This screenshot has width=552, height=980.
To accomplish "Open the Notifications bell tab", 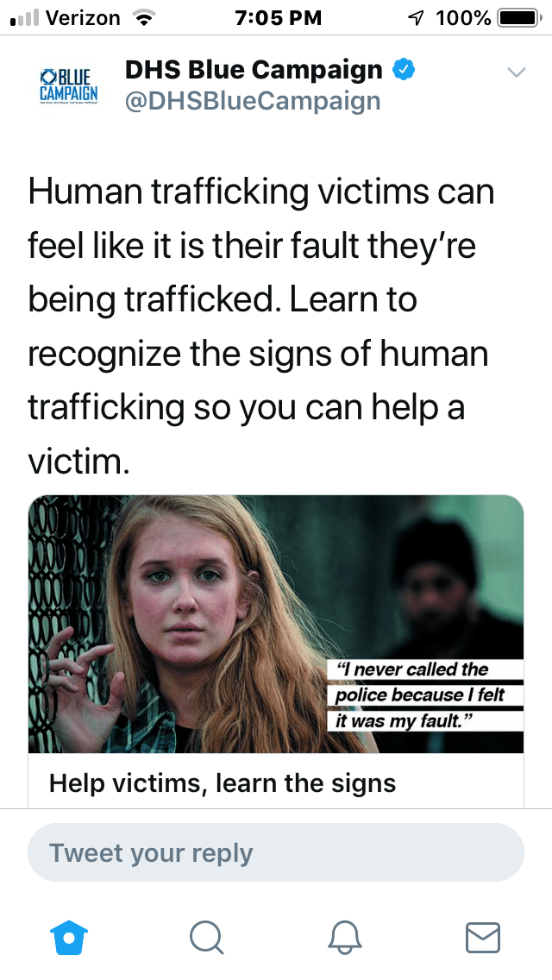I will click(345, 938).
